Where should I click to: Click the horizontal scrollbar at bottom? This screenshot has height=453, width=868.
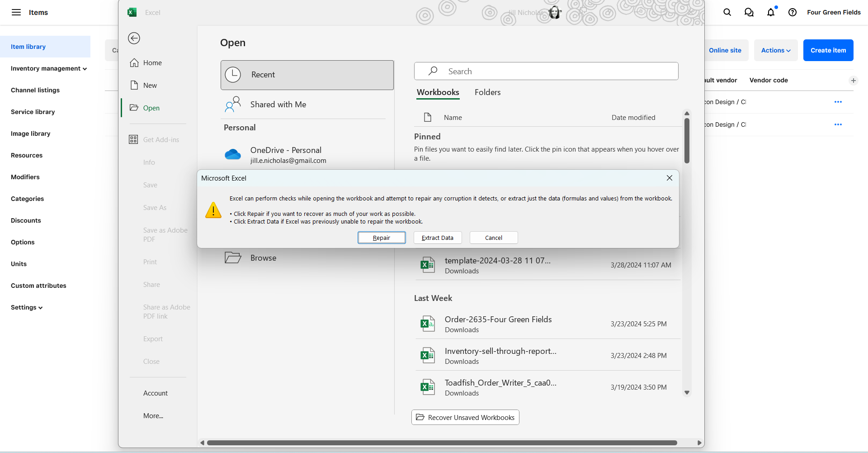(442, 443)
